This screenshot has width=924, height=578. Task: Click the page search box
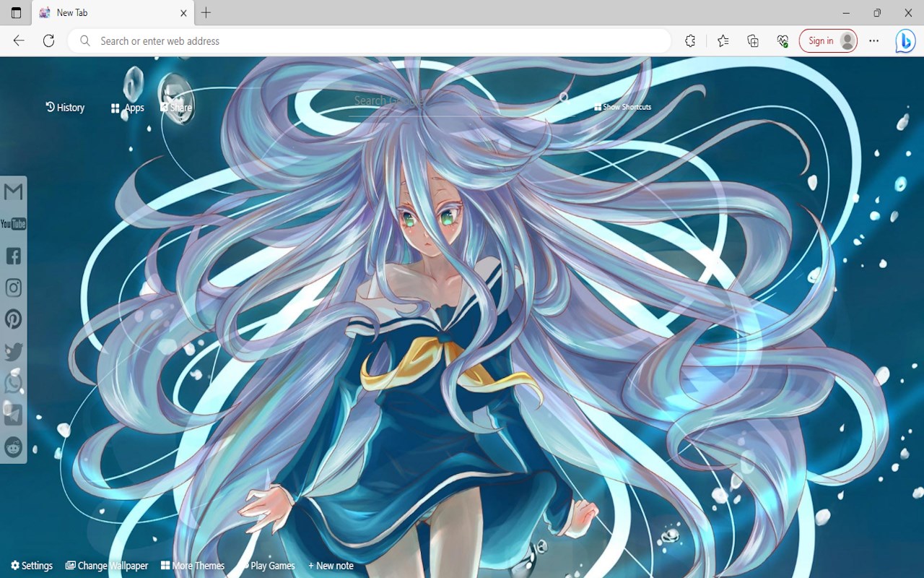point(455,101)
